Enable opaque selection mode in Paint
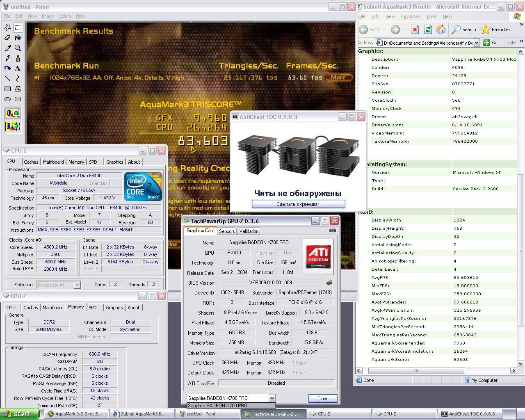 point(13,113)
